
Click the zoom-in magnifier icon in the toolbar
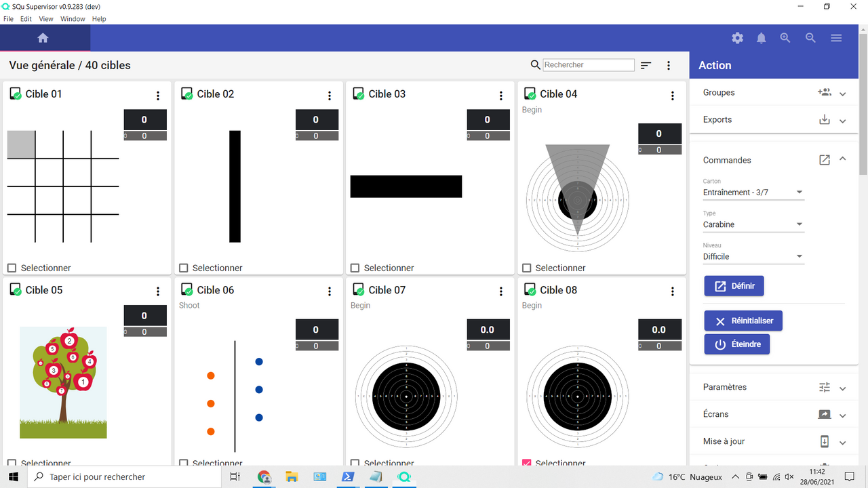point(785,38)
